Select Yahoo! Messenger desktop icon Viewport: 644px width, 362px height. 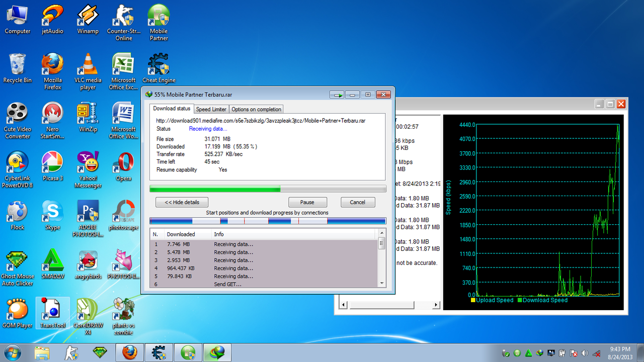[x=88, y=170]
